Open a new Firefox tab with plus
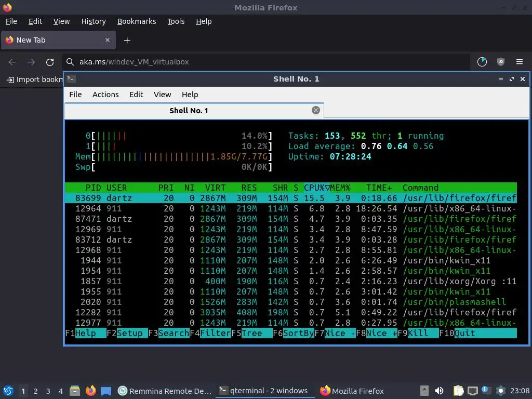532x399 pixels. click(127, 41)
